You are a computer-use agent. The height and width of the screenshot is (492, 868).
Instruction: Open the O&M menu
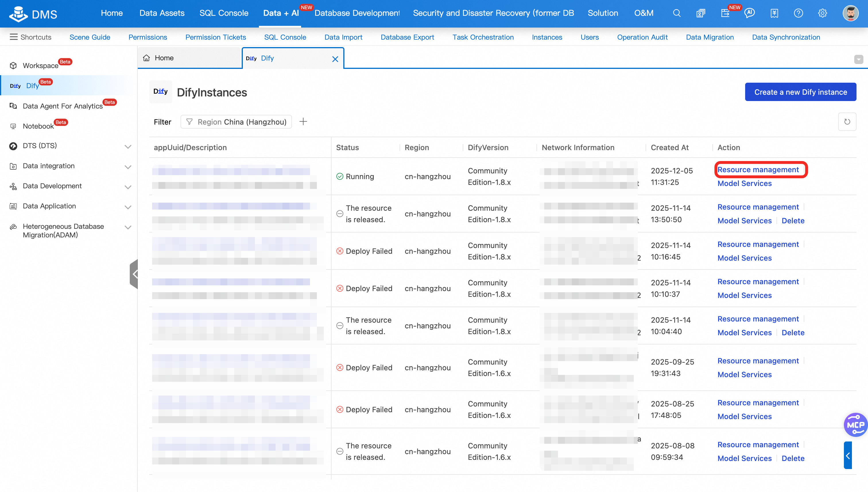[x=644, y=13]
